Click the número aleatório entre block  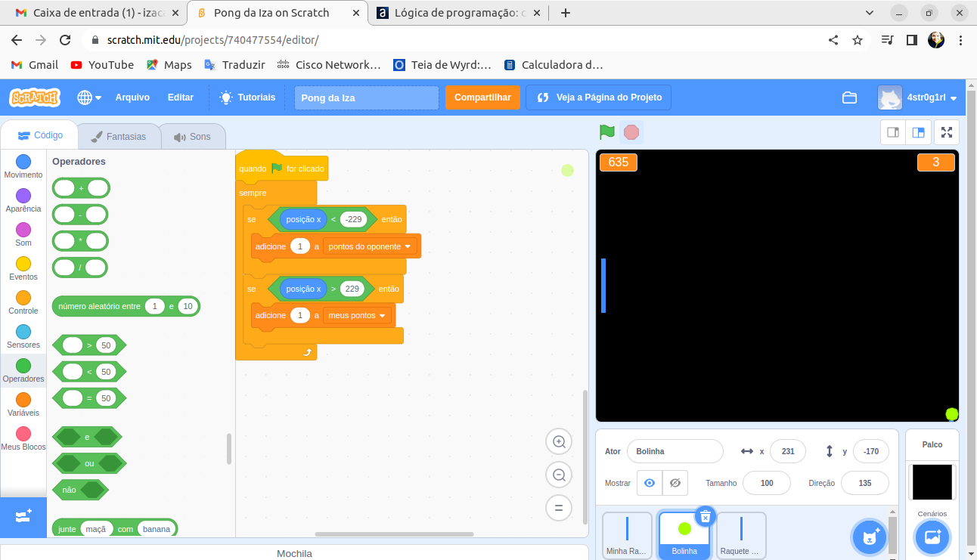click(126, 306)
